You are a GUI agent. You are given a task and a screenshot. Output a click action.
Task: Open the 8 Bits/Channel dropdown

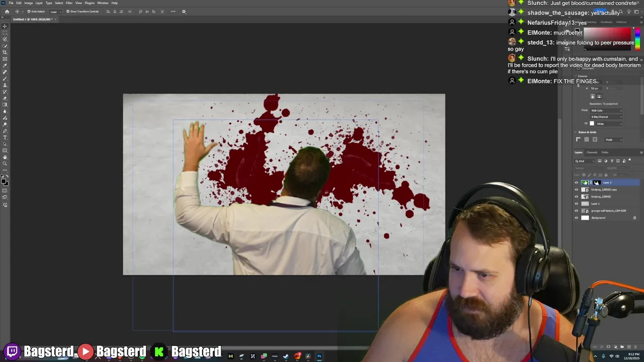606,117
